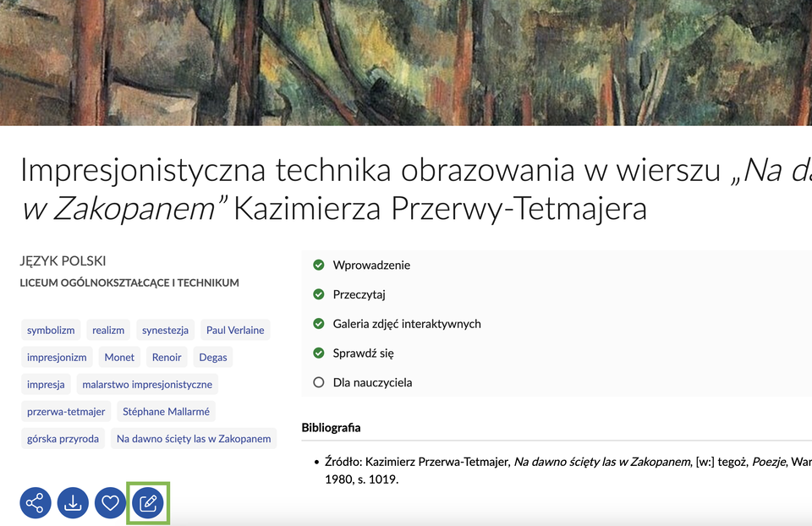Choose the malarstwo impresjonistyczne tag
The height and width of the screenshot is (526, 812).
147,384
